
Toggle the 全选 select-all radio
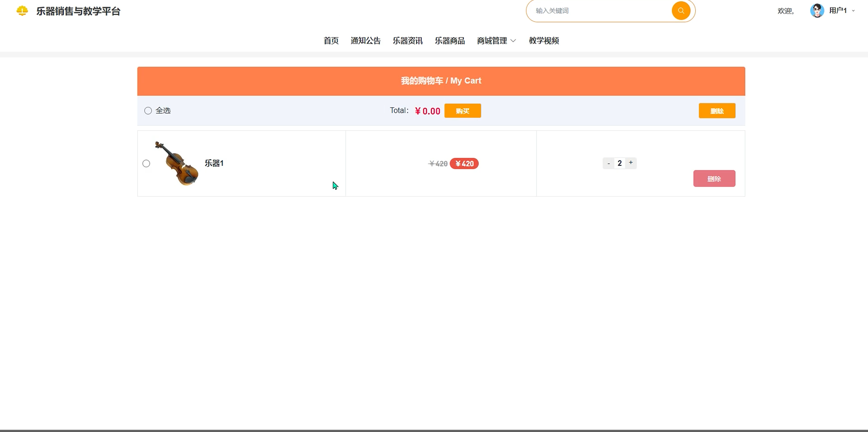[x=148, y=111]
